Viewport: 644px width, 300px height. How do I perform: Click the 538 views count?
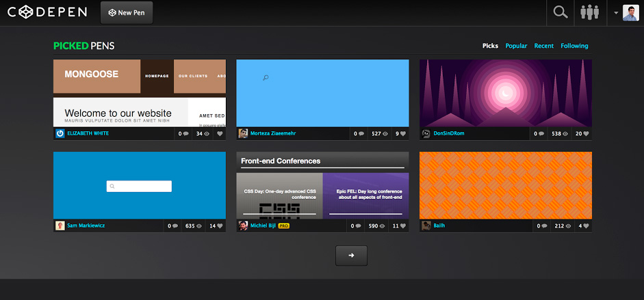559,134
